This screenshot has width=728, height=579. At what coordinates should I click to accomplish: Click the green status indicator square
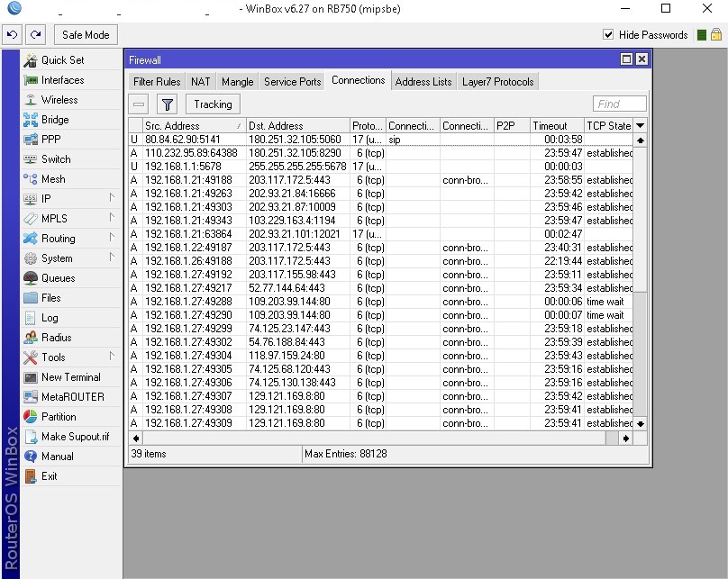702,35
